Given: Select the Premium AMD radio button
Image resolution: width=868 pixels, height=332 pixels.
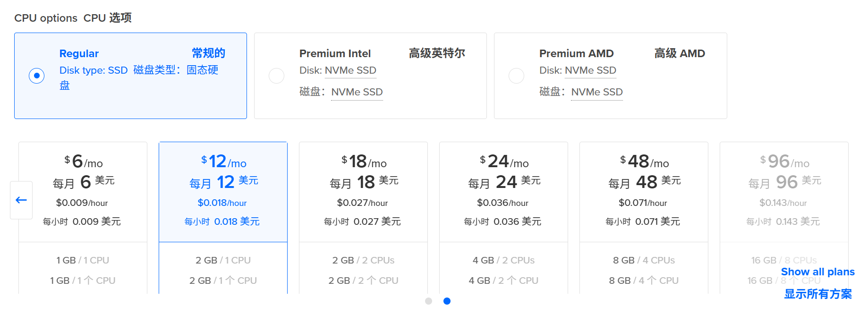Looking at the screenshot, I should coord(516,76).
